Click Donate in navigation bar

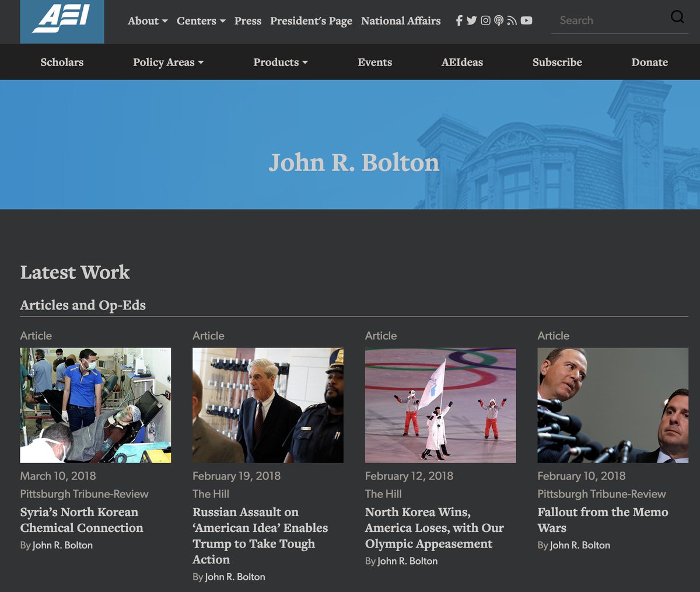coord(650,62)
